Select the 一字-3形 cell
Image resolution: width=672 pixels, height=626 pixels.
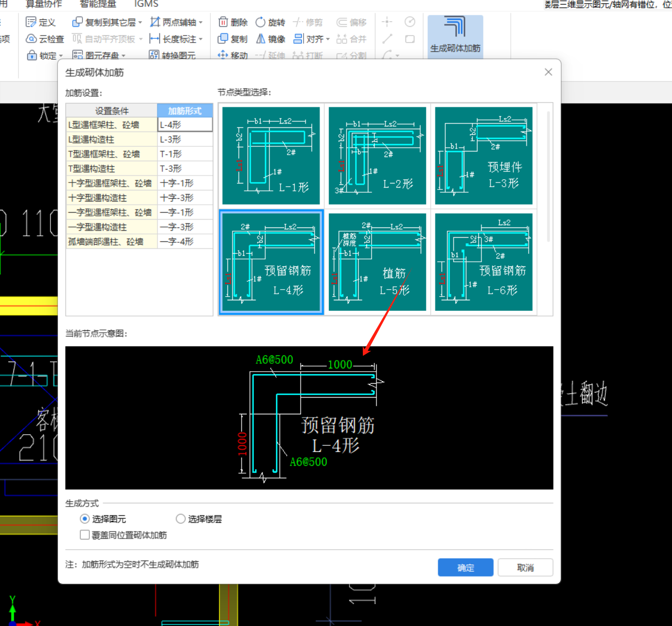(x=185, y=227)
